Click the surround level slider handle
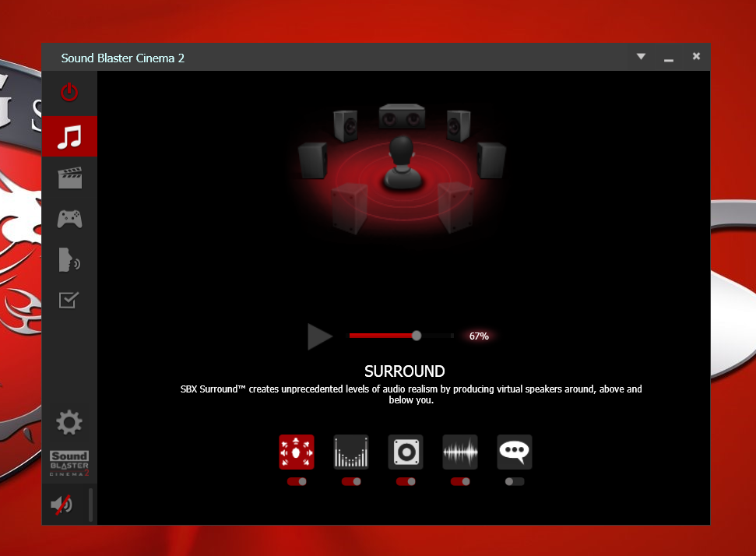Viewport: 756px width, 556px height. [417, 336]
